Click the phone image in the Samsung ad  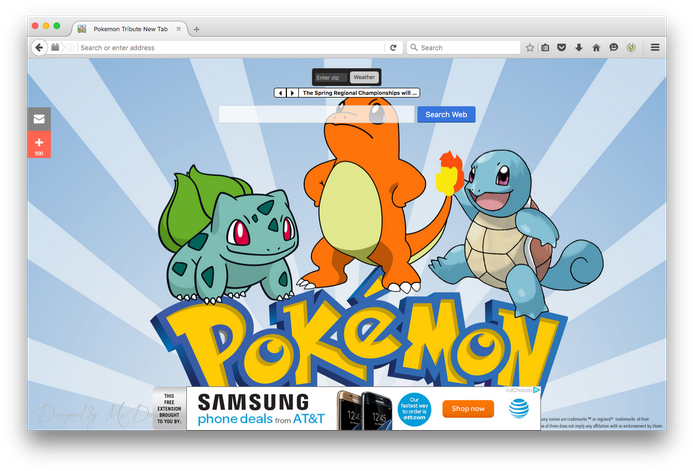click(x=365, y=410)
